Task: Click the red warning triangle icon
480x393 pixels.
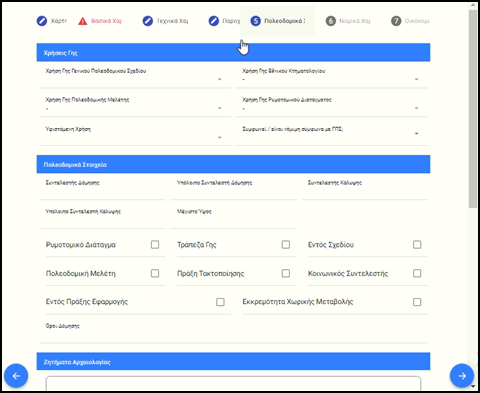Action: (82, 21)
